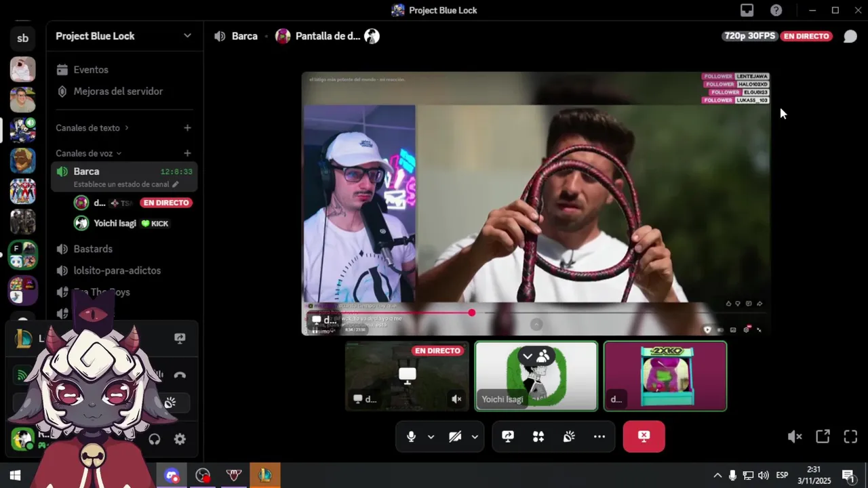
Task: Add a channel under Canales de texto
Action: click(187, 128)
